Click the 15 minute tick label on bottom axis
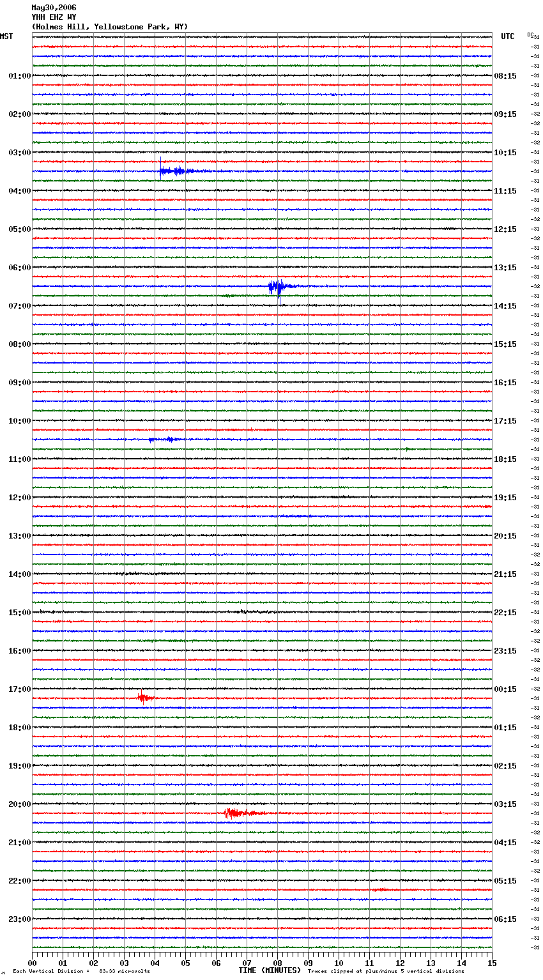Image resolution: width=543 pixels, height=980 pixels. tap(492, 963)
